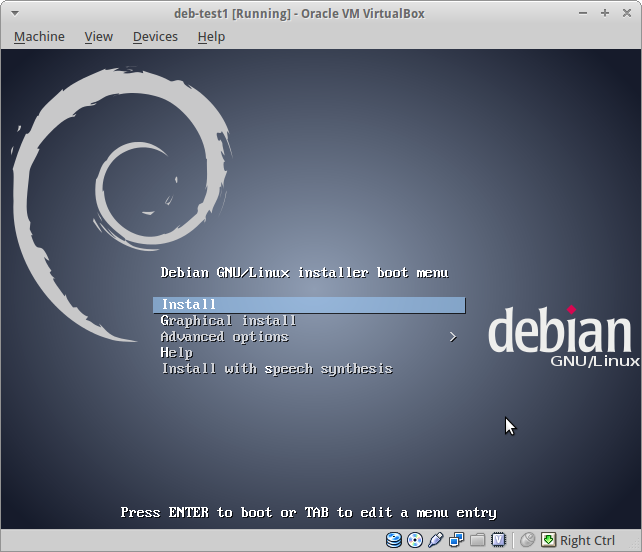
Task: Click the Press ENTER to boot hint text
Action: [308, 513]
